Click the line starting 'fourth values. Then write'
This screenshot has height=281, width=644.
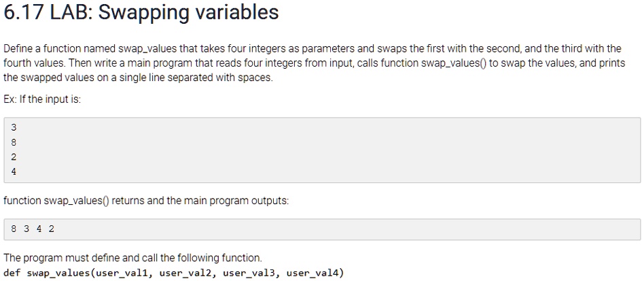point(315,63)
